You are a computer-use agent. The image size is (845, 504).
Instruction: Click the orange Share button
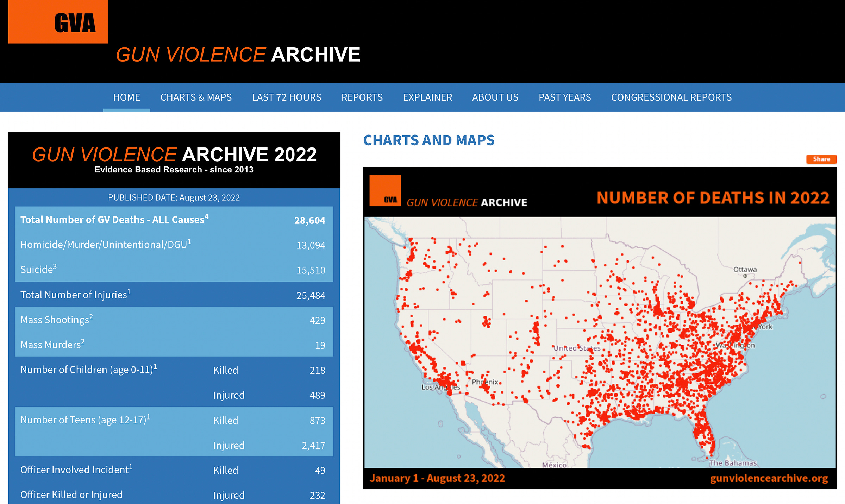821,159
